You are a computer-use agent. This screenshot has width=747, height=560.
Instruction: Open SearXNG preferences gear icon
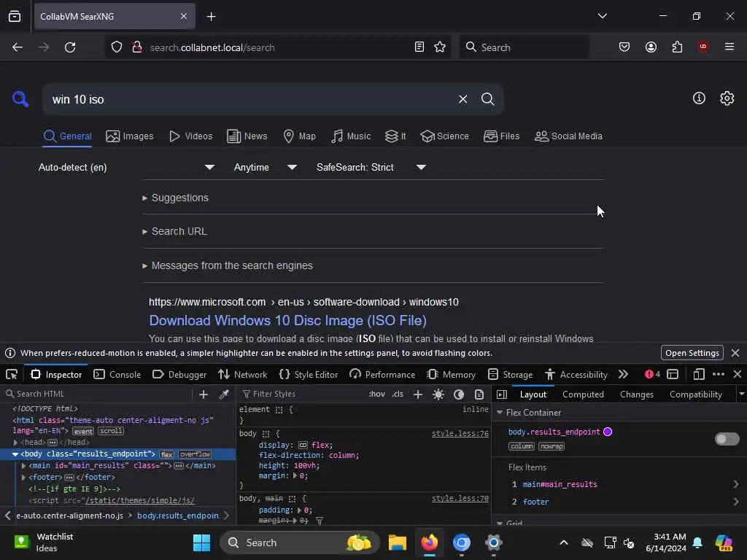coord(727,98)
